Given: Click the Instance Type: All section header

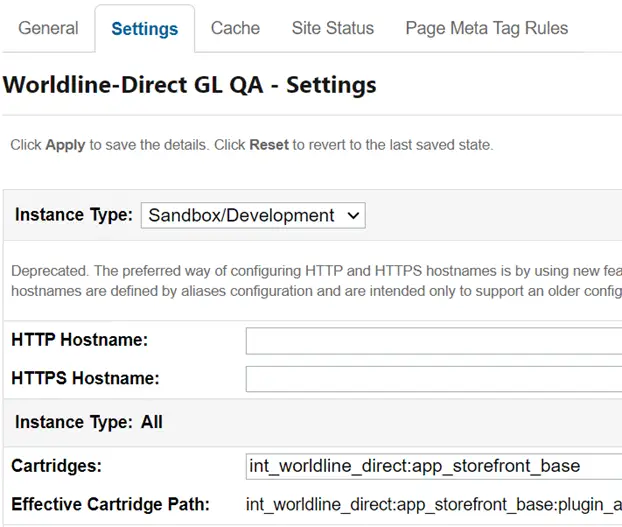Looking at the screenshot, I should coord(89,422).
